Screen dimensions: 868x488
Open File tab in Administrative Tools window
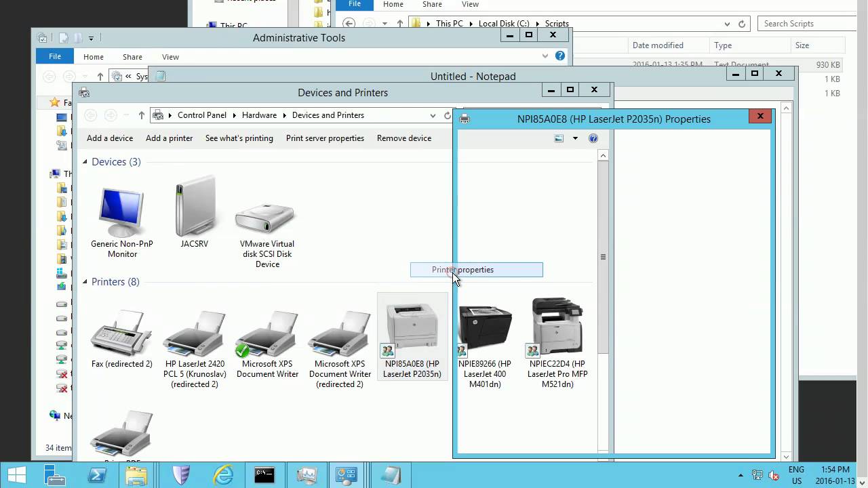55,57
